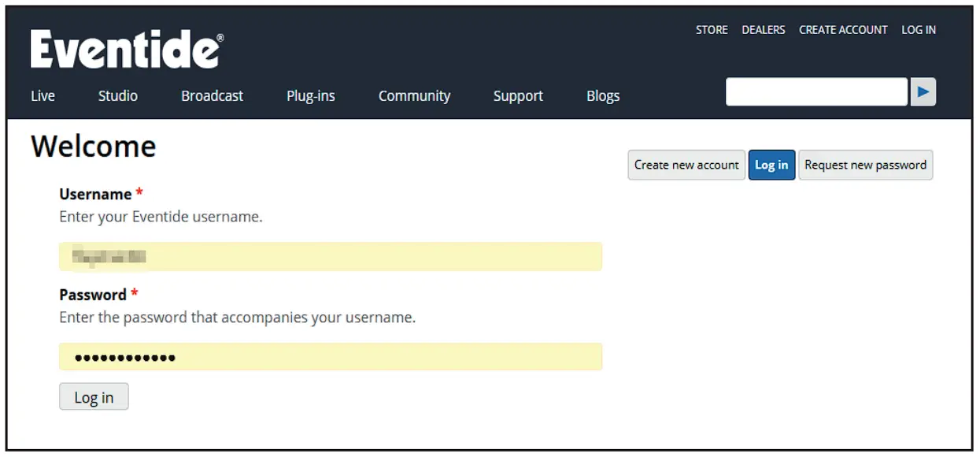Click the Eventide logo
This screenshot has height=457, width=980.
click(127, 50)
